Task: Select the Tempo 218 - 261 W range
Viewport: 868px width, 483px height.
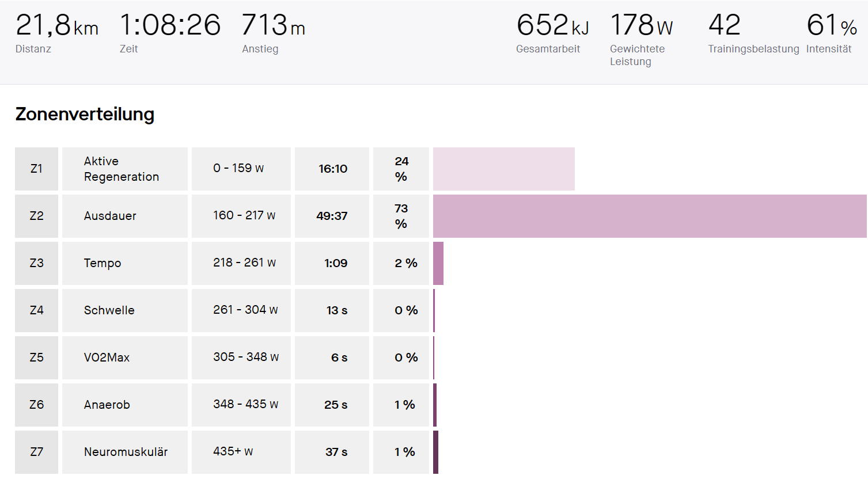Action: tap(244, 263)
